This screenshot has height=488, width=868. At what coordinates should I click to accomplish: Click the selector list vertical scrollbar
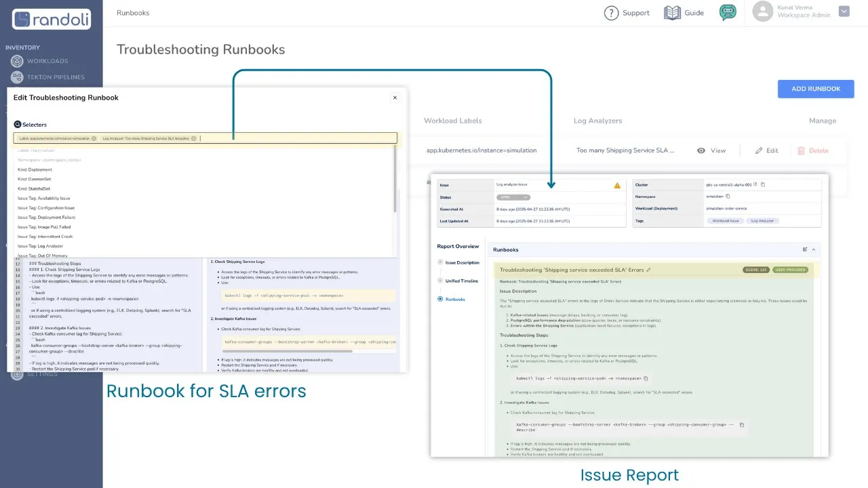pyautogui.click(x=395, y=178)
